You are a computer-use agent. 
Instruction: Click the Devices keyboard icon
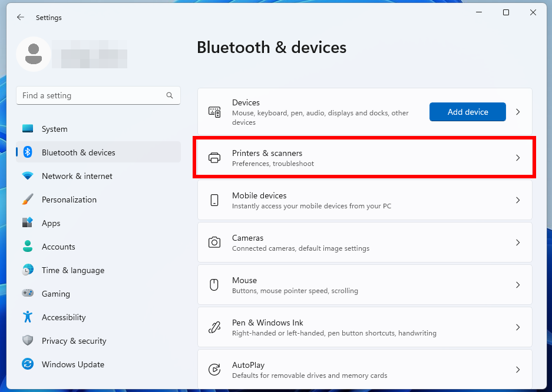pyautogui.click(x=214, y=112)
